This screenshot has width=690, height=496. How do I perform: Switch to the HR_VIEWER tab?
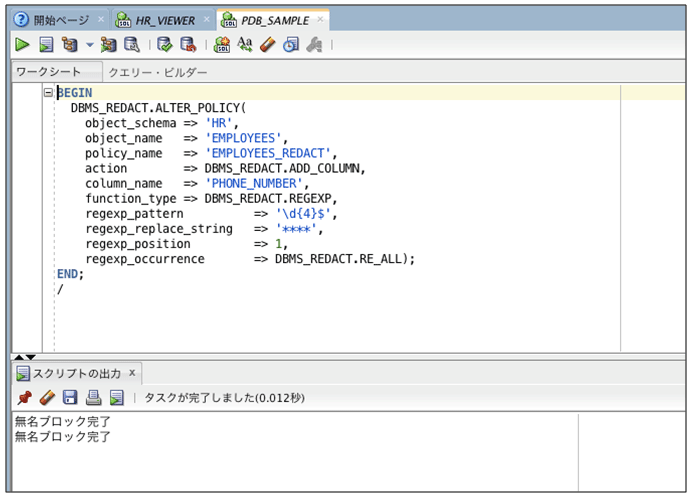click(x=165, y=20)
